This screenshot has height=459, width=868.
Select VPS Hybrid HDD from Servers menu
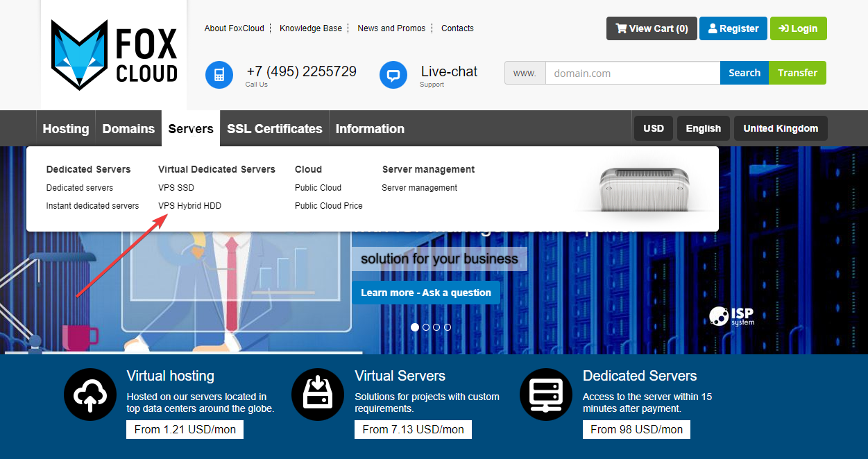189,206
